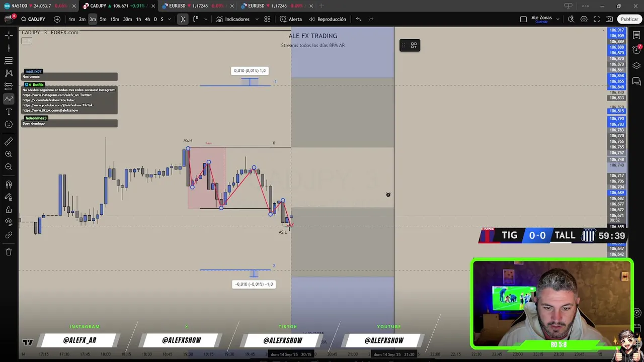
Task: Switch to the 1m timeframe
Action: tap(72, 19)
